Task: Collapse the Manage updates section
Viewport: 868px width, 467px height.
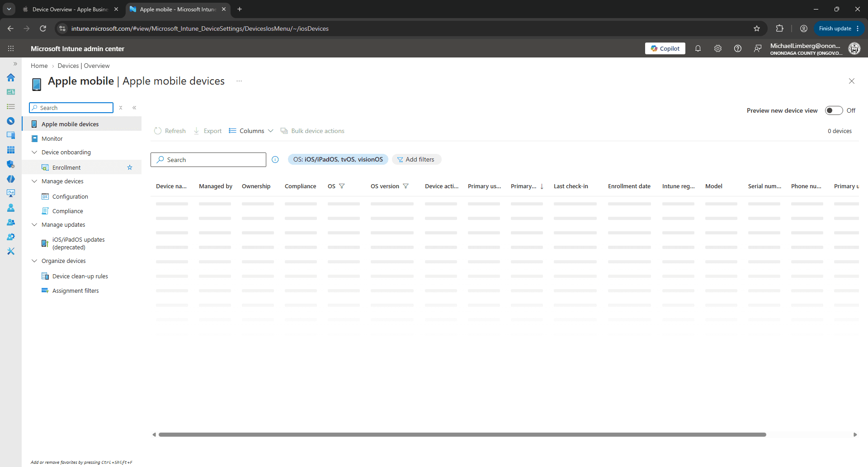Action: tap(34, 224)
